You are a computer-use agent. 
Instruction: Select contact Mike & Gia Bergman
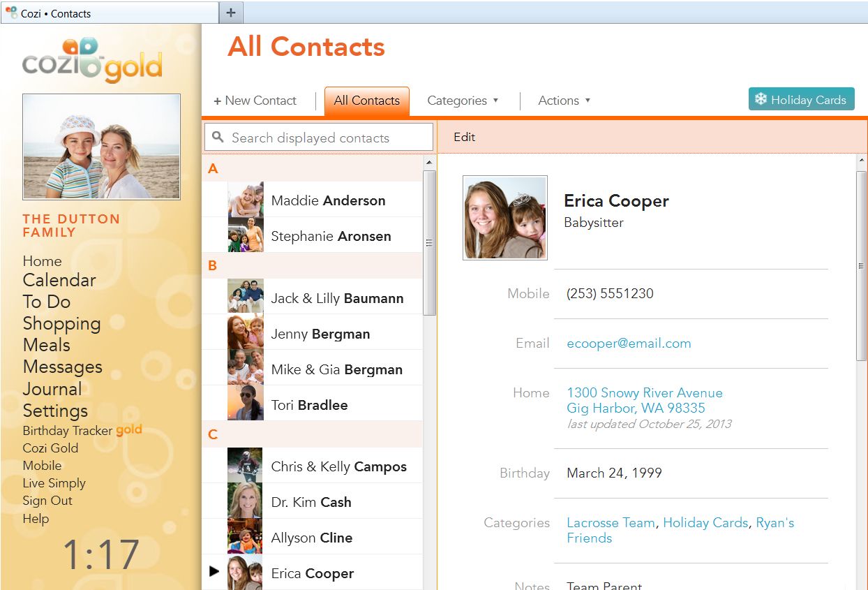click(x=312, y=368)
